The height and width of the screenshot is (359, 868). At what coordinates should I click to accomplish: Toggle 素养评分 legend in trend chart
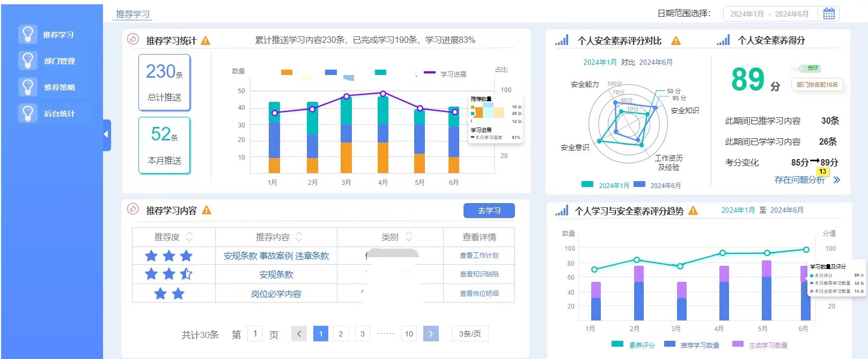(618, 345)
